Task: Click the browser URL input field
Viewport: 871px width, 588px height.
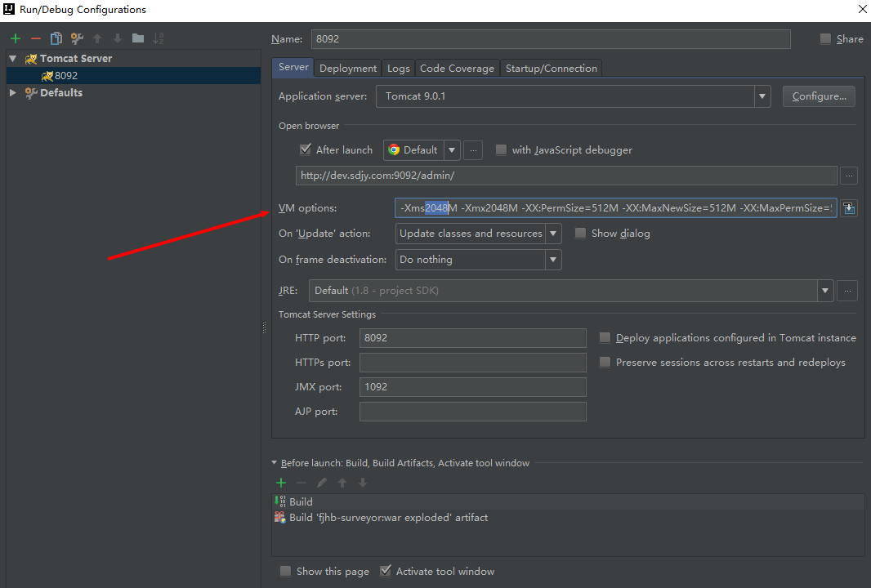Action: pos(566,176)
